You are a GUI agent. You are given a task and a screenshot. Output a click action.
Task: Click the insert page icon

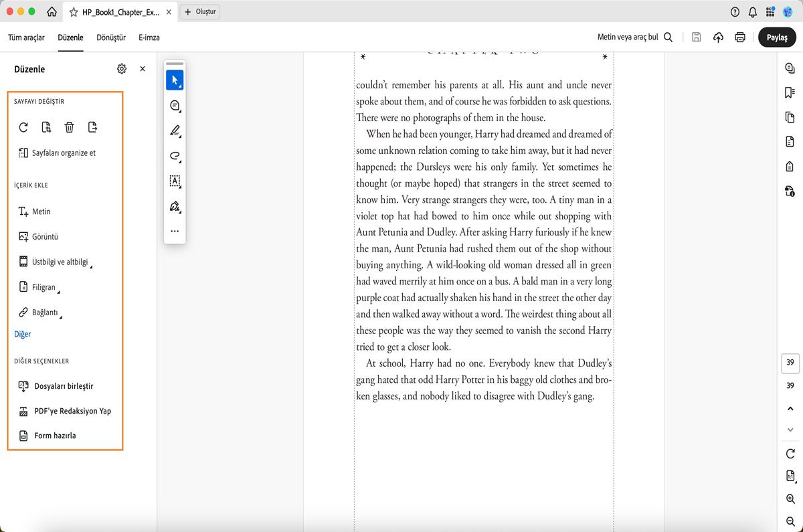pyautogui.click(x=46, y=127)
